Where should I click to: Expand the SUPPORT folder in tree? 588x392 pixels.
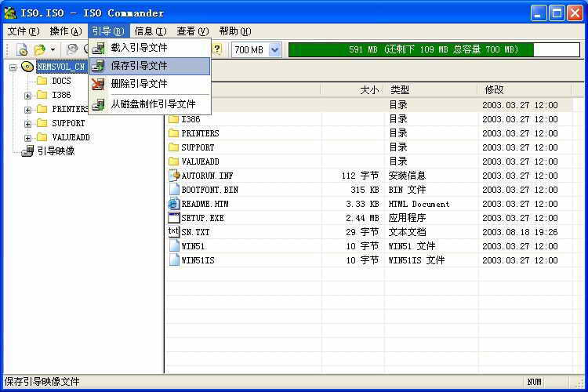coord(28,124)
